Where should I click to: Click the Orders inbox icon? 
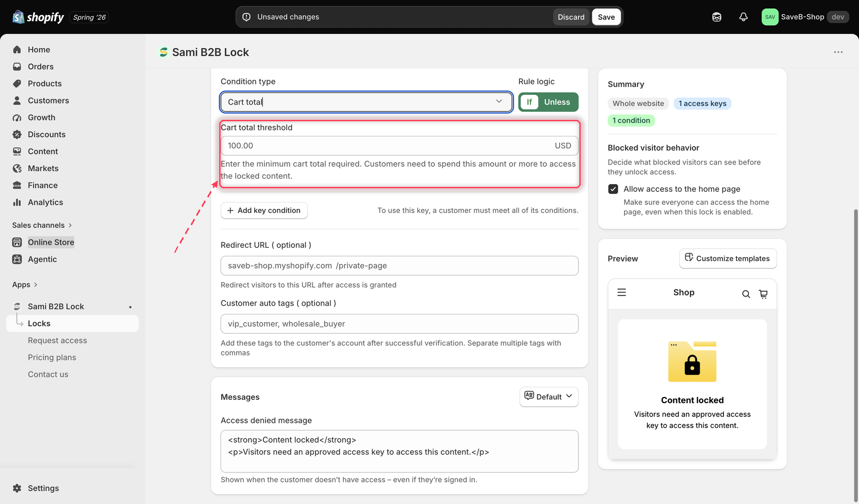click(x=17, y=67)
